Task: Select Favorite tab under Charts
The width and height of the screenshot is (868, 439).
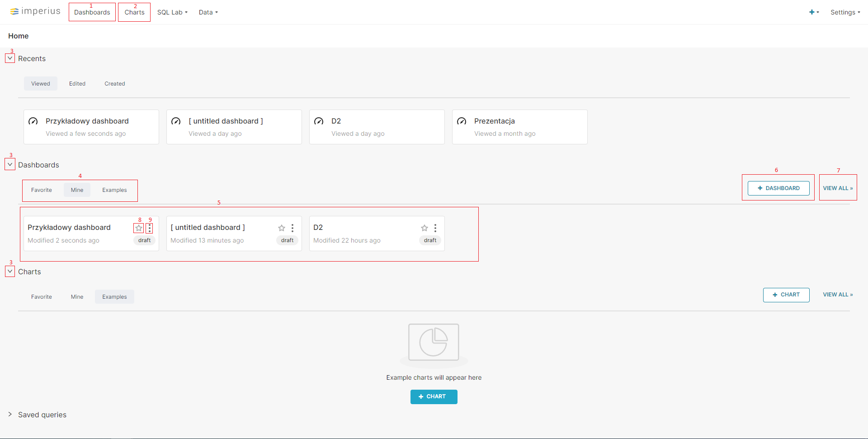Action: (42, 297)
